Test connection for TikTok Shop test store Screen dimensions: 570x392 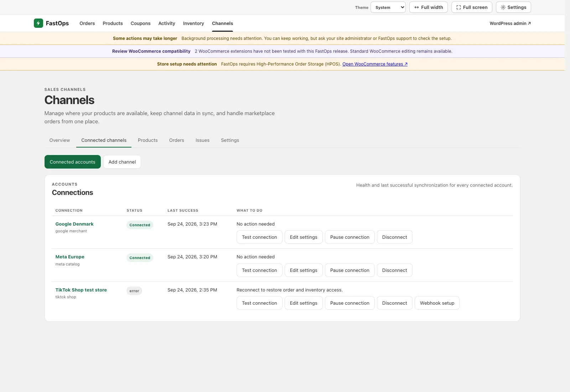259,303
